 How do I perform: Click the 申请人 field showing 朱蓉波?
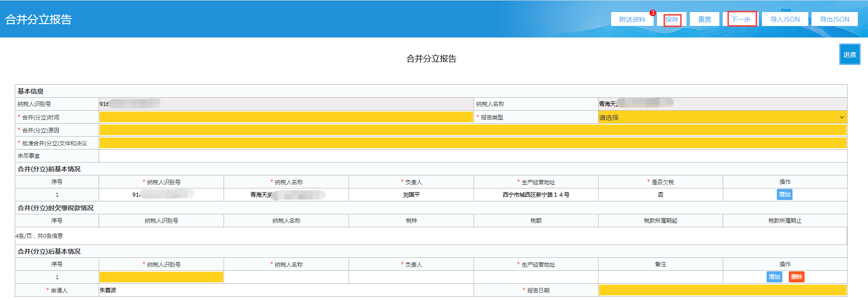point(286,290)
